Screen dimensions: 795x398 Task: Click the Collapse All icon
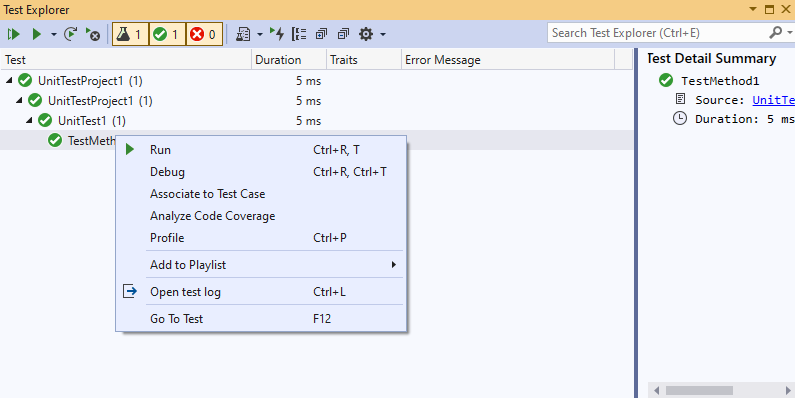[x=343, y=34]
